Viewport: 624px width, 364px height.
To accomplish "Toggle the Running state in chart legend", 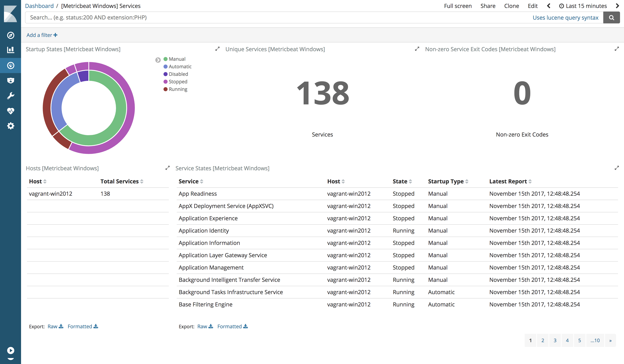I will tap(166, 89).
